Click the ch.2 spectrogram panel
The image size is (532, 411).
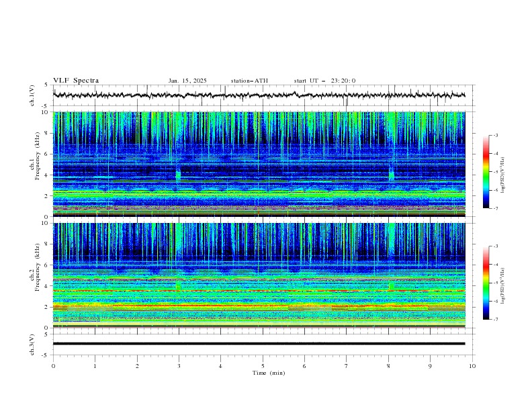259,275
